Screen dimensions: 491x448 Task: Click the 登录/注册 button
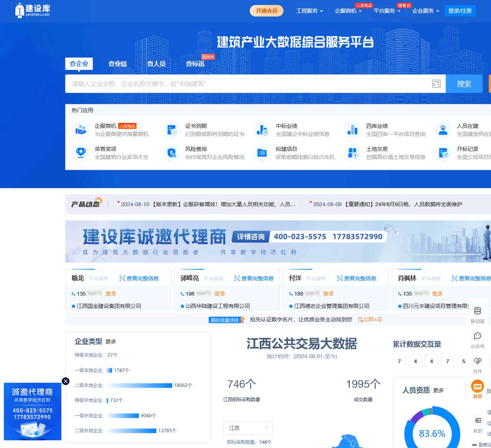pyautogui.click(x=460, y=11)
